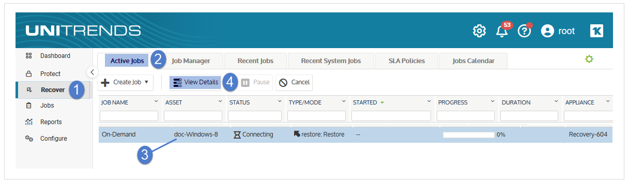This screenshot has height=195, width=644.
Task: Open the TYPE/MODE column menu arrow
Action: pyautogui.click(x=344, y=102)
